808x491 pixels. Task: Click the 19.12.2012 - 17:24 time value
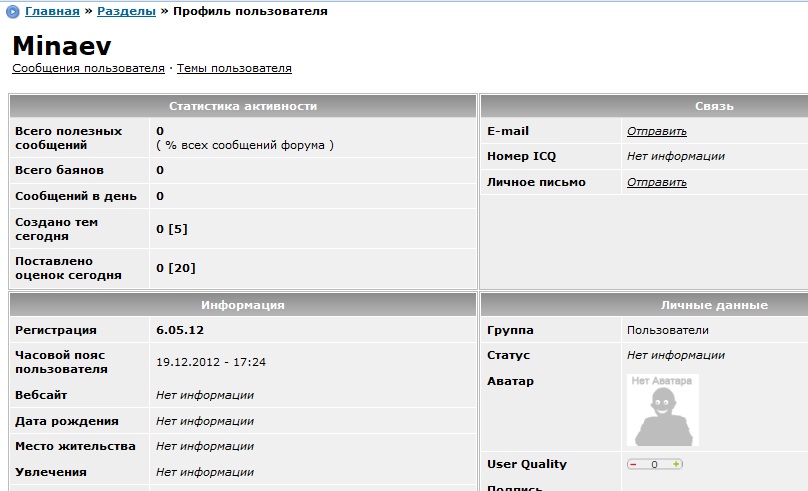211,362
